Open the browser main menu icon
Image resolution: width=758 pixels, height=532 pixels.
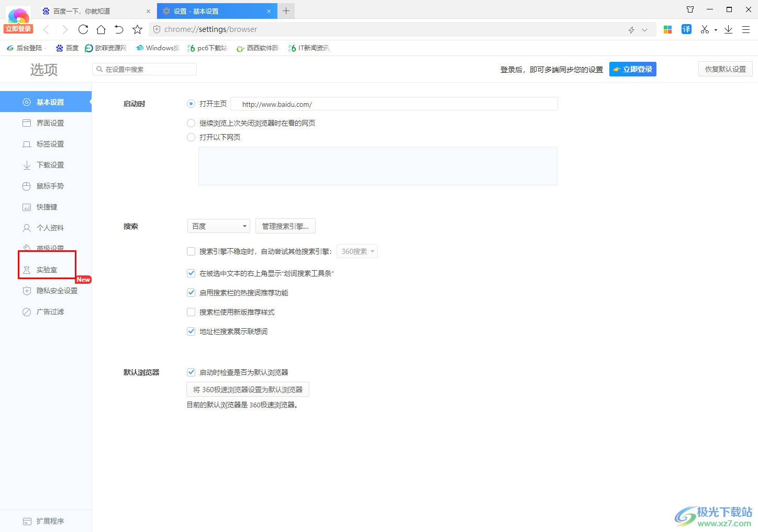tap(746, 30)
